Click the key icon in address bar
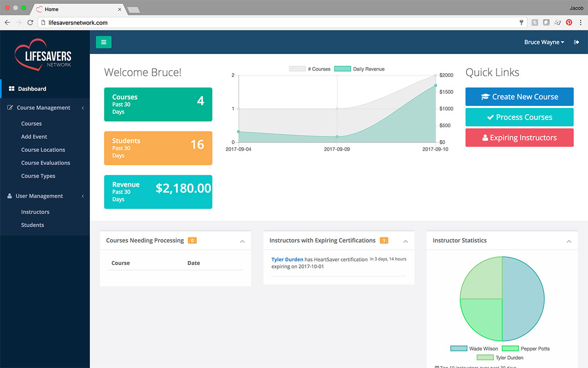The width and height of the screenshot is (588, 368). tap(521, 23)
